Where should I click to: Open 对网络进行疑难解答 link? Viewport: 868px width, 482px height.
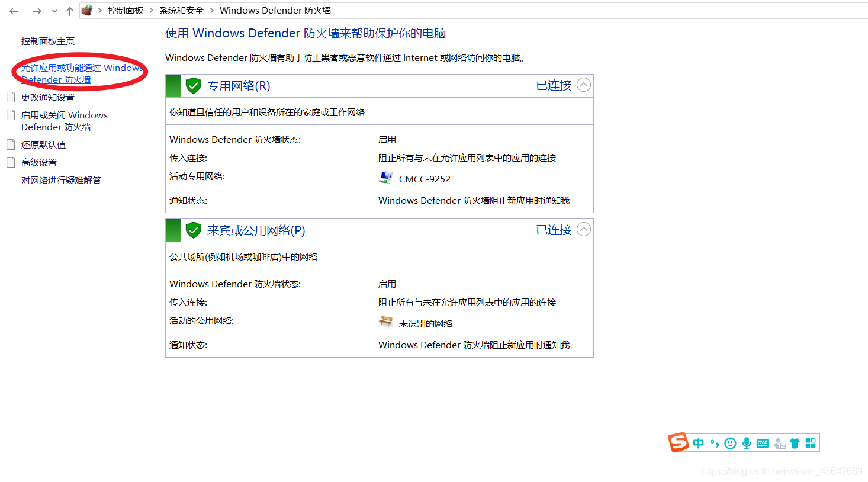tap(62, 180)
